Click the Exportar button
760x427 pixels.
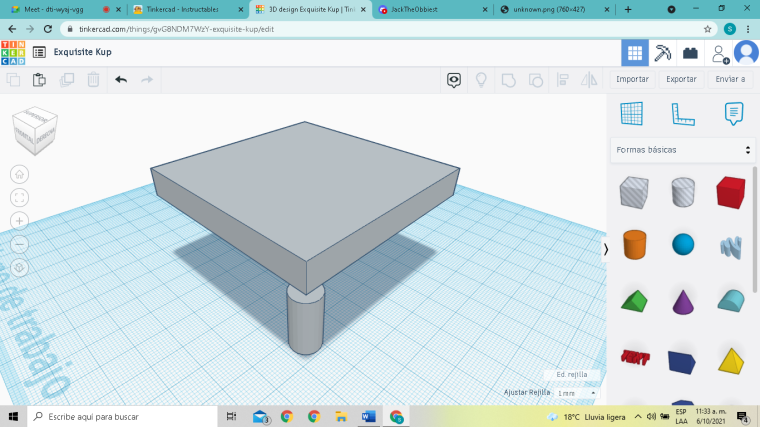click(x=681, y=79)
